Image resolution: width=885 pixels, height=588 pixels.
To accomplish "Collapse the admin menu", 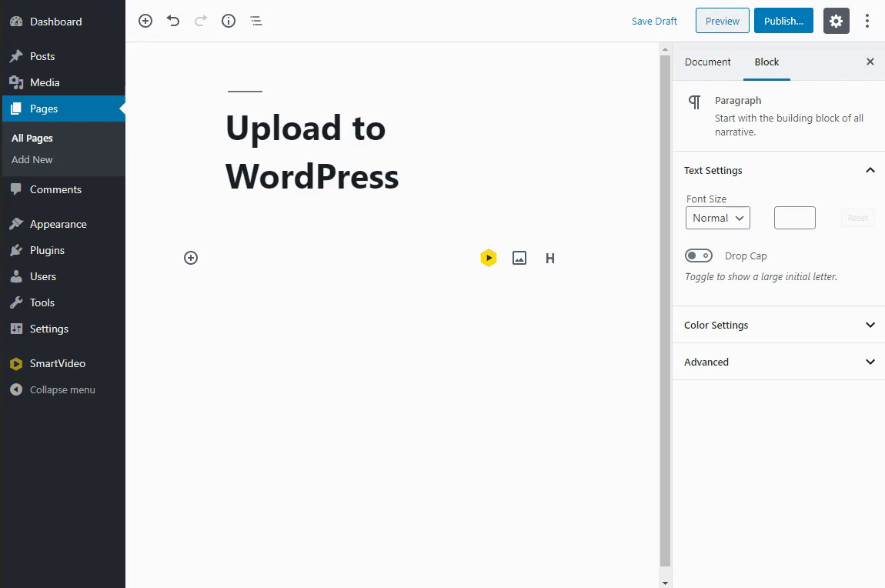I will point(62,389).
